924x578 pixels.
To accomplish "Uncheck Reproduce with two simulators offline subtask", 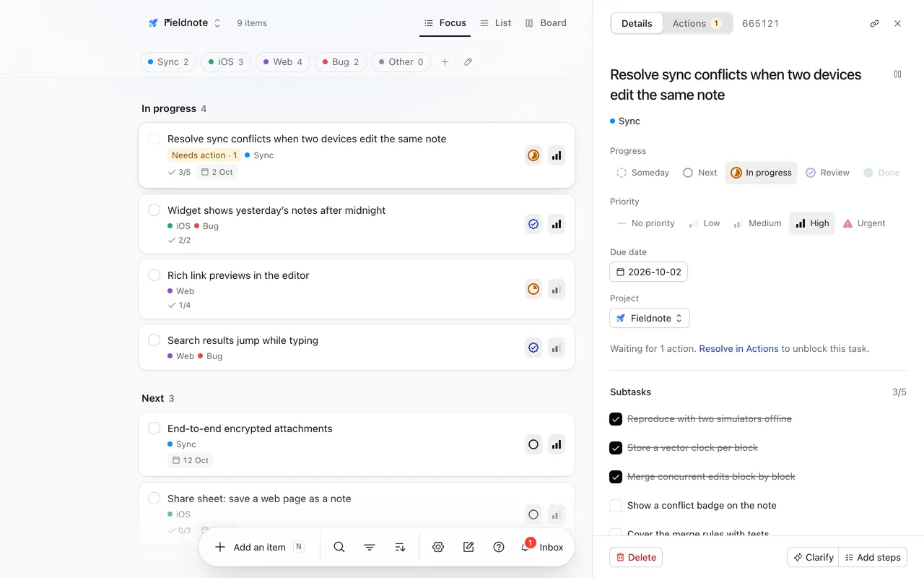I will (616, 419).
